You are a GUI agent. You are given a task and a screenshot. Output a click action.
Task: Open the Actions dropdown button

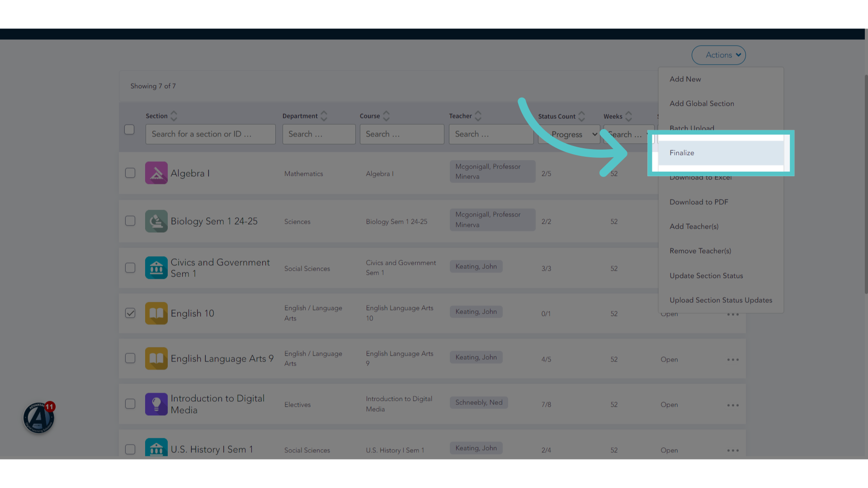coord(718,55)
